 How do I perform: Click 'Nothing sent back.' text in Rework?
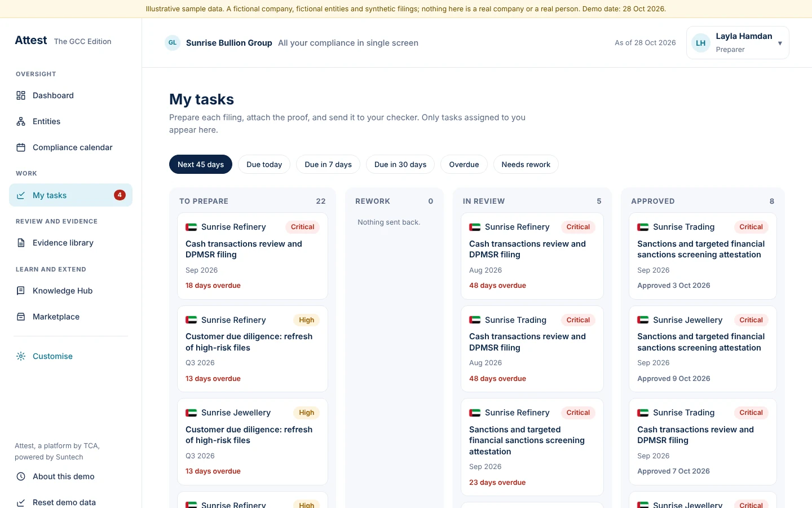coord(389,222)
